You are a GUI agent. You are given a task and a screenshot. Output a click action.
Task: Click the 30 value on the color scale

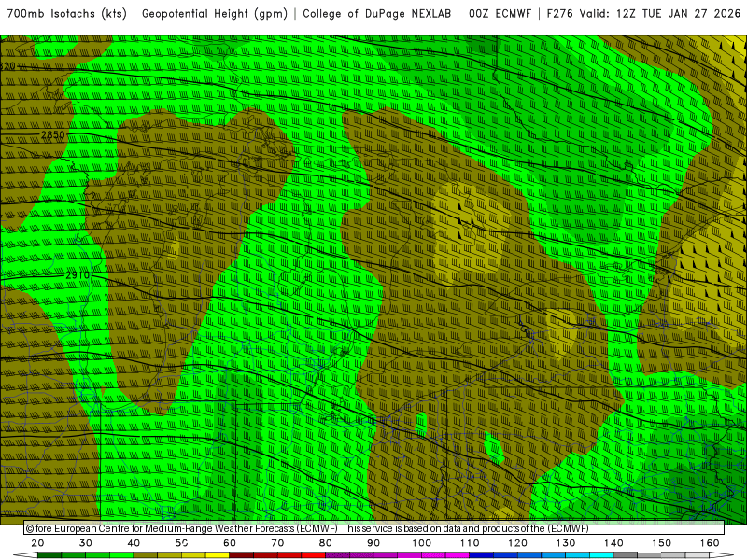(x=86, y=543)
